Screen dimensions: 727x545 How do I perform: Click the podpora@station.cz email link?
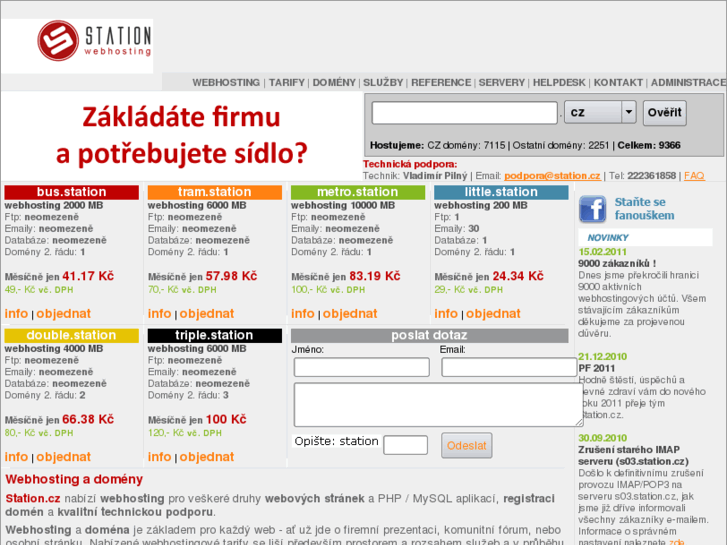click(552, 176)
